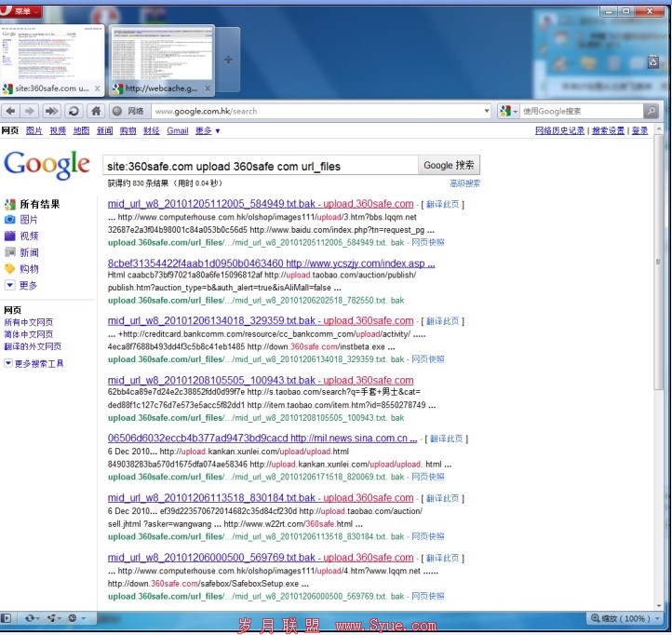The image size is (672, 635).
Task: Open result mid_url_w8_20101206134018_329359.txt.bak
Action: tap(261, 320)
